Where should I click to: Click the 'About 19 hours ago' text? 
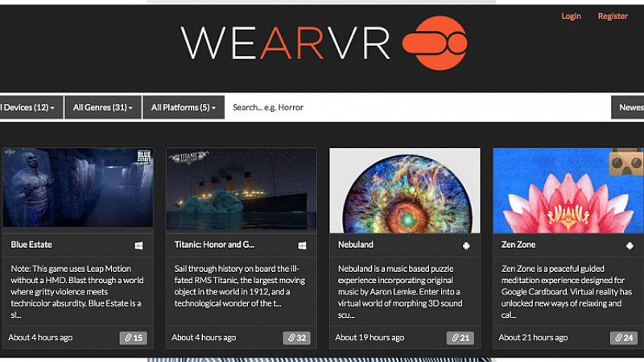pyautogui.click(x=369, y=337)
